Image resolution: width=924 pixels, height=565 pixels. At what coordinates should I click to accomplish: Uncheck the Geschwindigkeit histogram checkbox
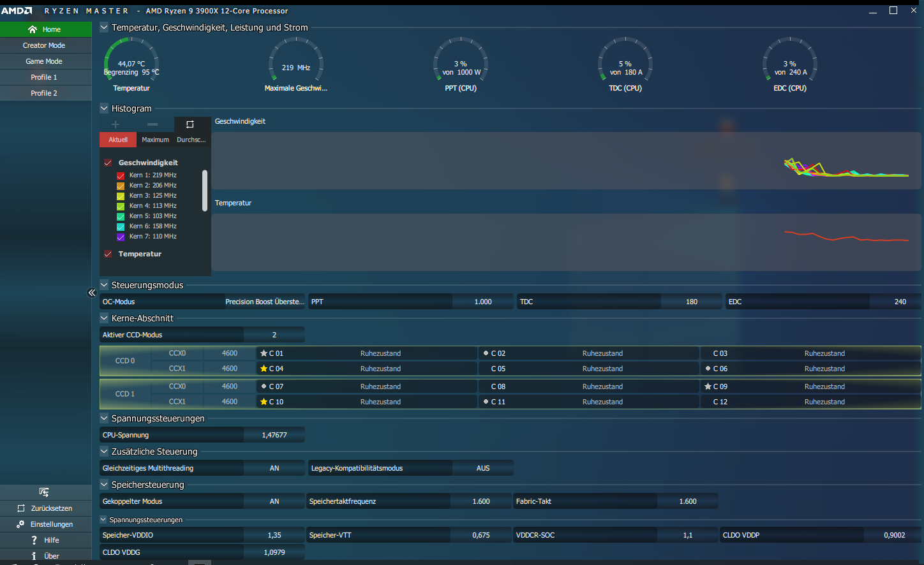tap(108, 163)
